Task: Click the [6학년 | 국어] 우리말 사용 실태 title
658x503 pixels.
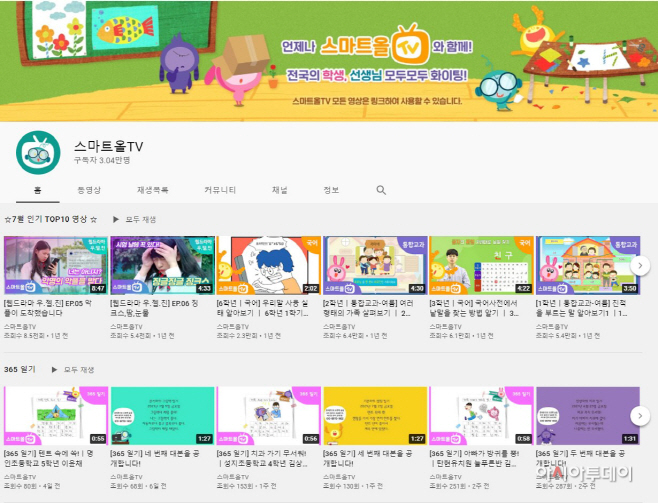Action: pyautogui.click(x=263, y=308)
